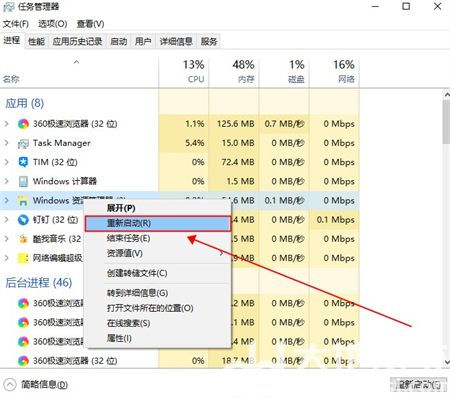This screenshot has height=398, width=450.
Task: Click the vertical scrollbar thumb
Action: [446, 122]
